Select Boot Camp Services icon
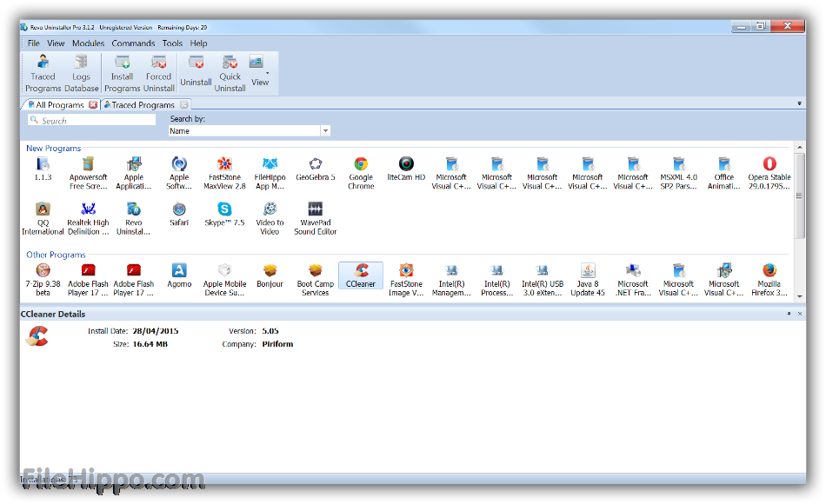 tap(315, 279)
